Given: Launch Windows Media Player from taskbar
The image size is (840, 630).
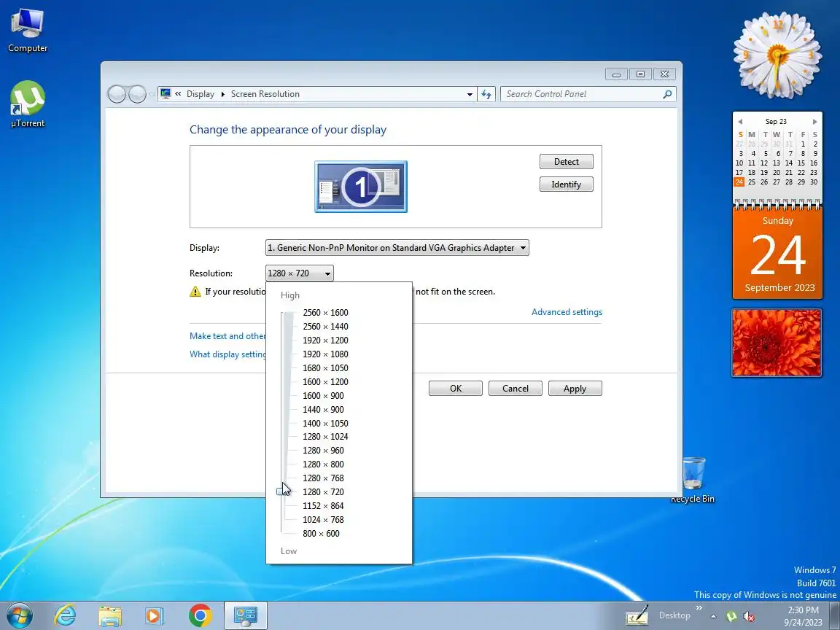Looking at the screenshot, I should (x=155, y=615).
